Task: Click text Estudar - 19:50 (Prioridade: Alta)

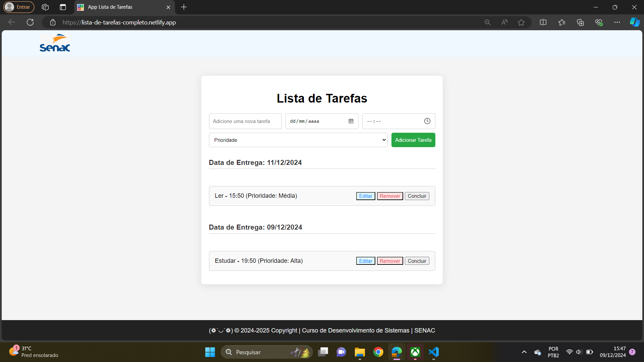Action: tap(259, 261)
